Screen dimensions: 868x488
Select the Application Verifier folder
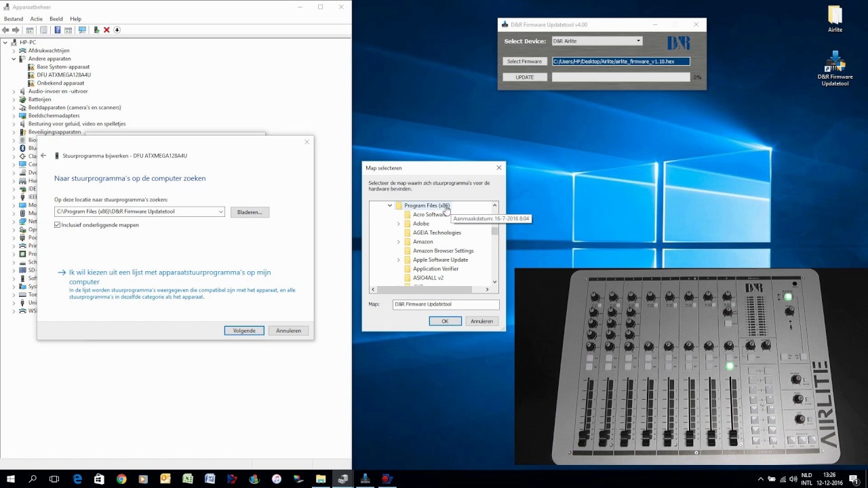(436, 269)
